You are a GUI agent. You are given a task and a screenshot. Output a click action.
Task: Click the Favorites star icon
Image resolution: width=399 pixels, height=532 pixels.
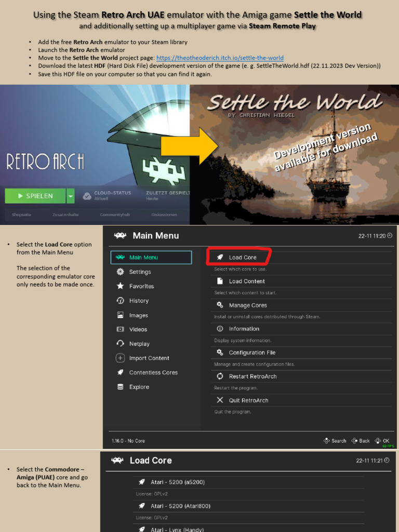tap(120, 286)
